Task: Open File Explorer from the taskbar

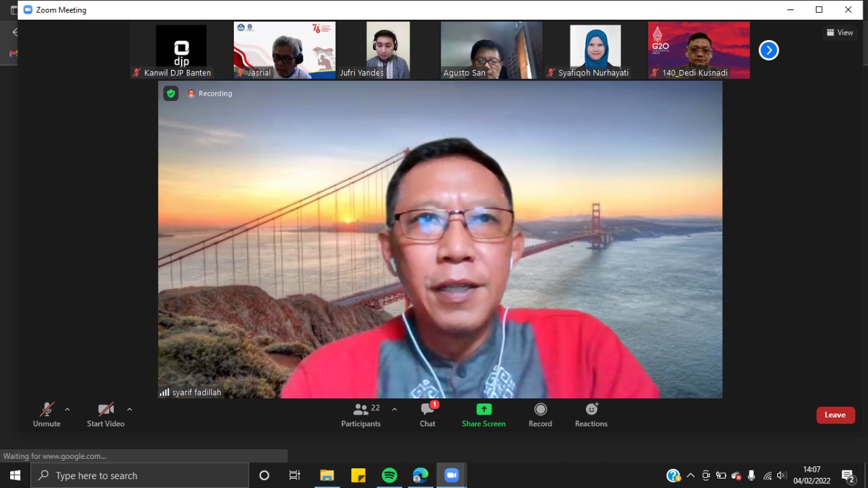Action: [327, 475]
